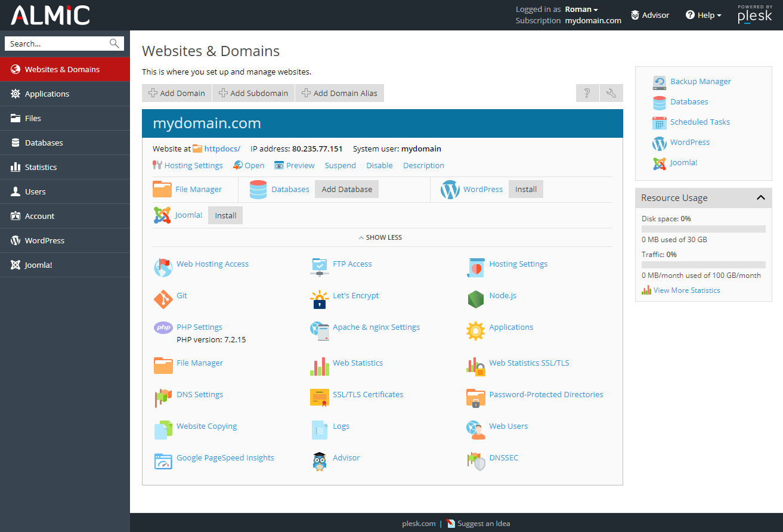
Task: Click the FTP Access icon
Action: pyautogui.click(x=320, y=267)
